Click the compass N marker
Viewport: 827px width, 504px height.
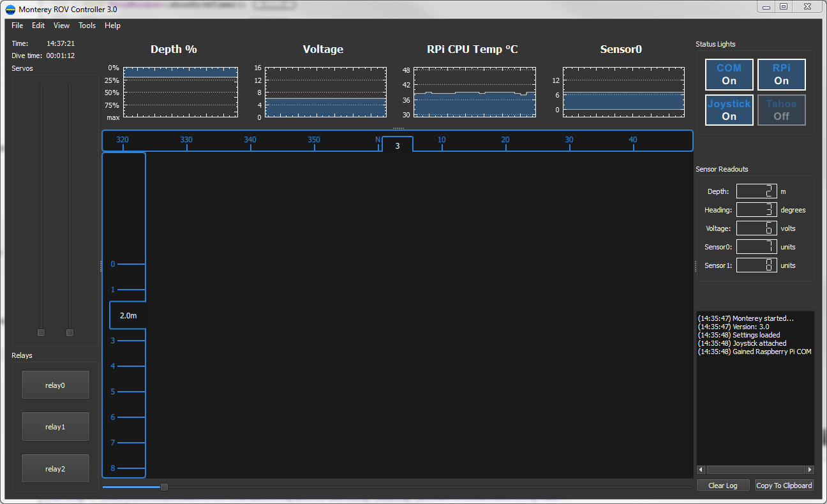(x=378, y=140)
